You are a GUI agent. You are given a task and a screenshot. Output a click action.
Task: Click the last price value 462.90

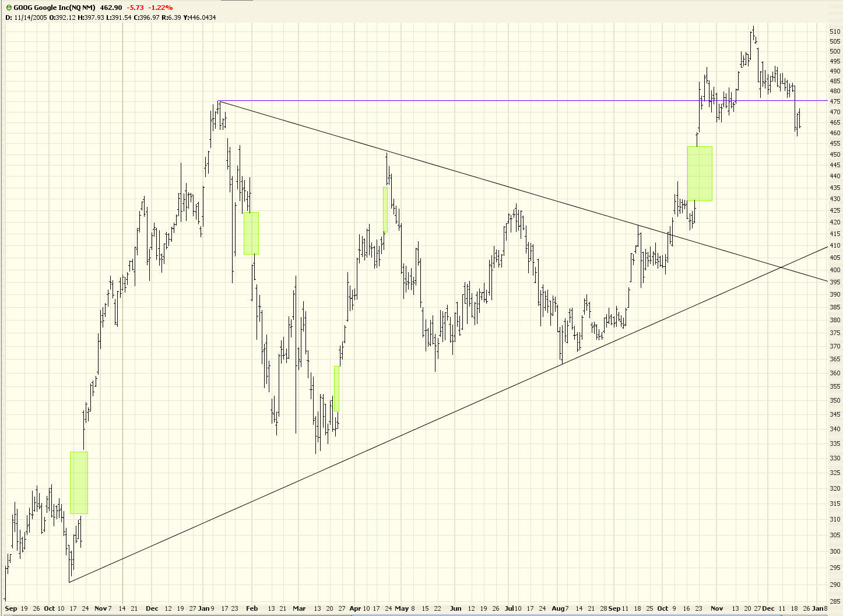pyautogui.click(x=111, y=8)
